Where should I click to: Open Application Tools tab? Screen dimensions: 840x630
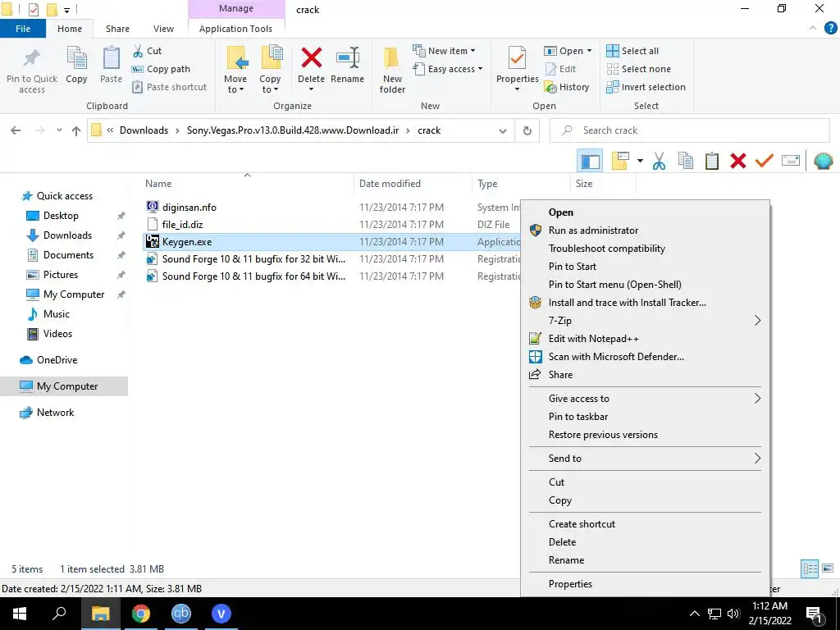(235, 29)
